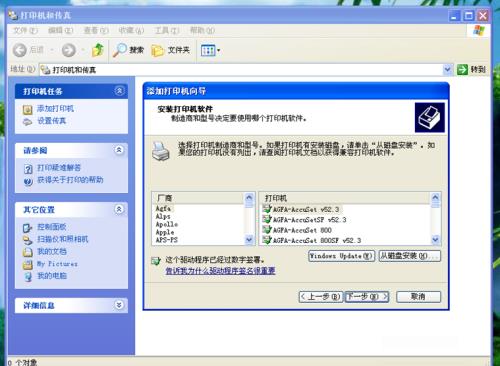Select printer AGFA-AccuSet v52.3
Screen dimensions: 500x366
click(306, 209)
